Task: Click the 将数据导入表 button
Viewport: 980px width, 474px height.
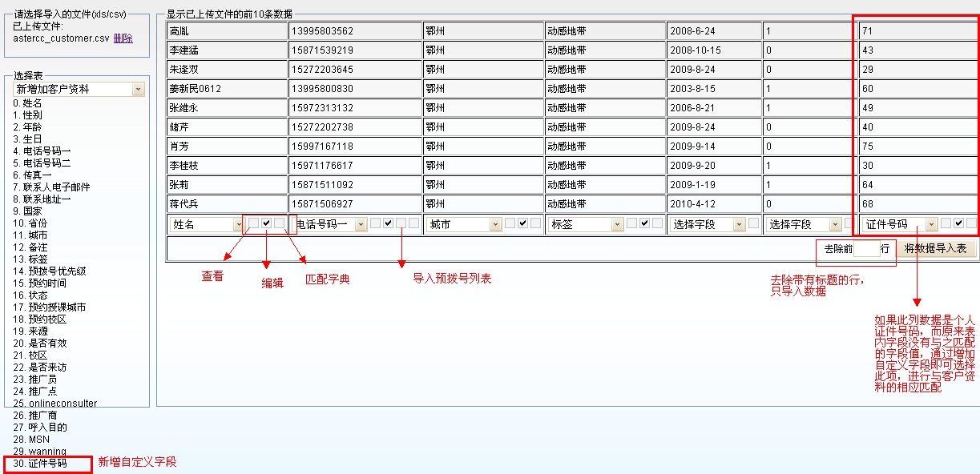Action: click(935, 249)
